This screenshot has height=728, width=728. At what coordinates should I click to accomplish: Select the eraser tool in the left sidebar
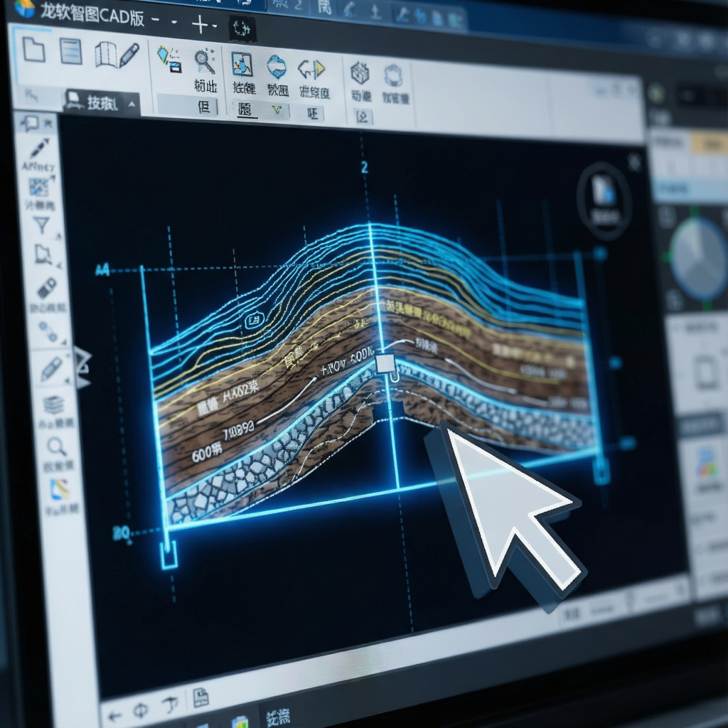[47, 289]
